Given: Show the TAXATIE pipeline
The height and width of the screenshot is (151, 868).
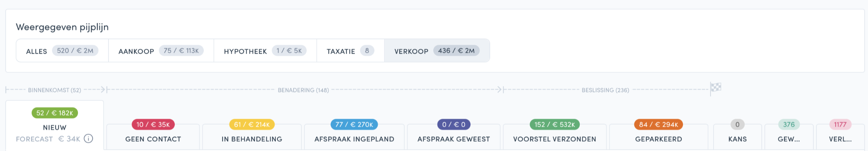Looking at the screenshot, I should coord(350,51).
